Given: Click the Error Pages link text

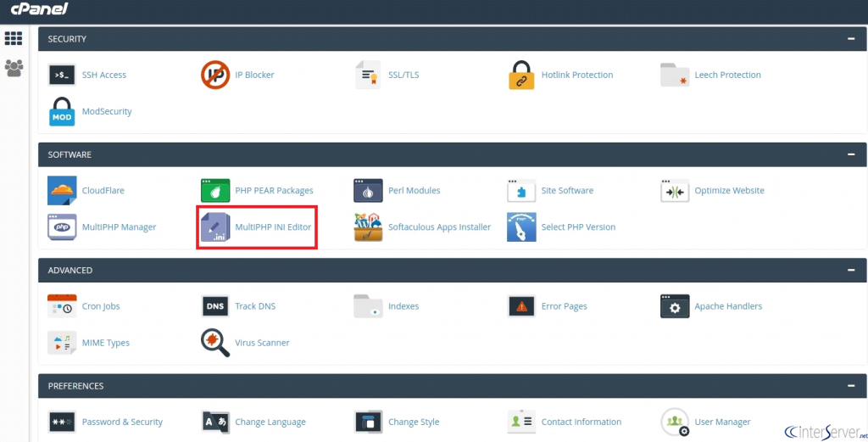Looking at the screenshot, I should (564, 306).
